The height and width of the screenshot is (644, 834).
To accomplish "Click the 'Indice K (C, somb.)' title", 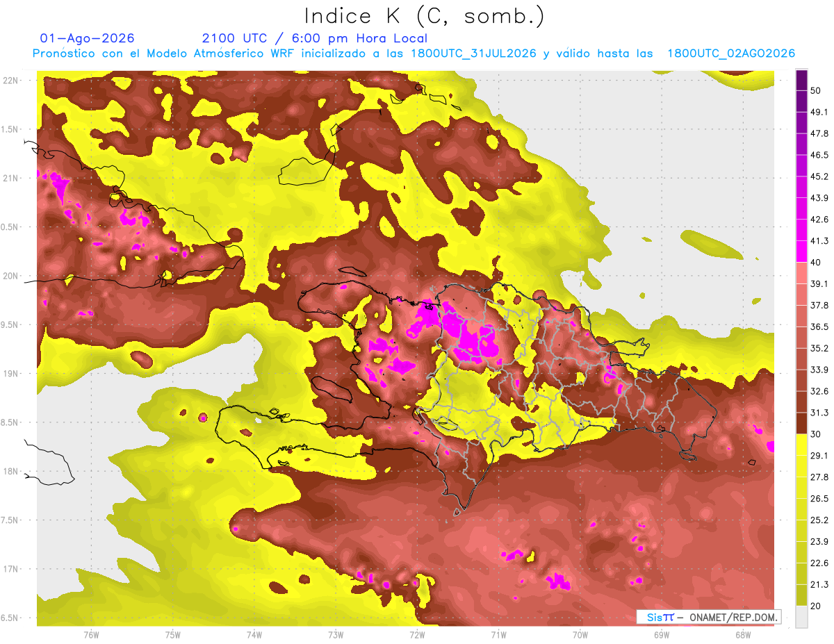I will tap(425, 16).
